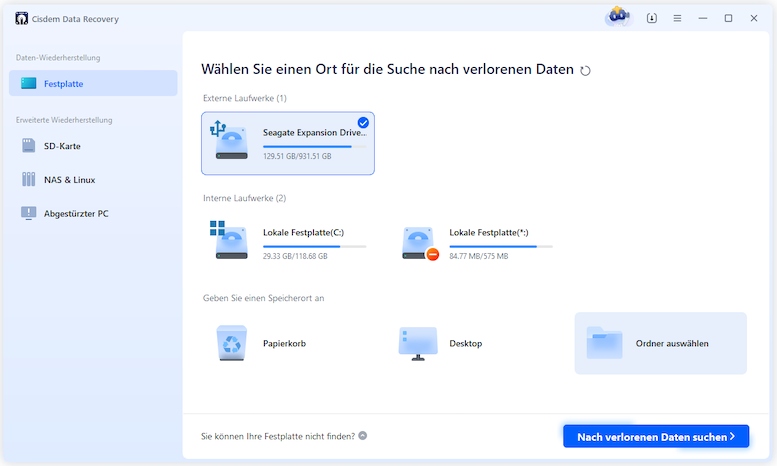This screenshot has width=777, height=466.
Task: Select the Abgestürzter PC monitor icon
Action: tap(28, 213)
